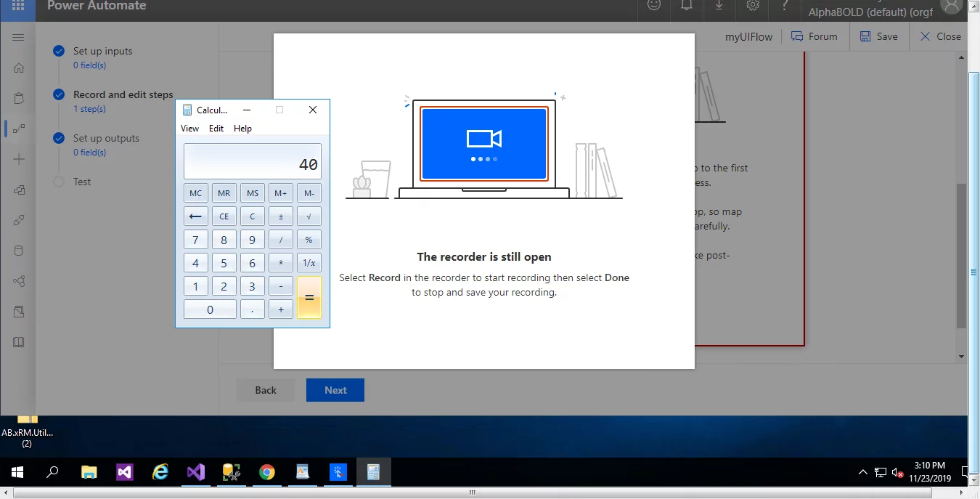Open File Explorer from taskbar
The height and width of the screenshot is (499, 980).
[89, 473]
